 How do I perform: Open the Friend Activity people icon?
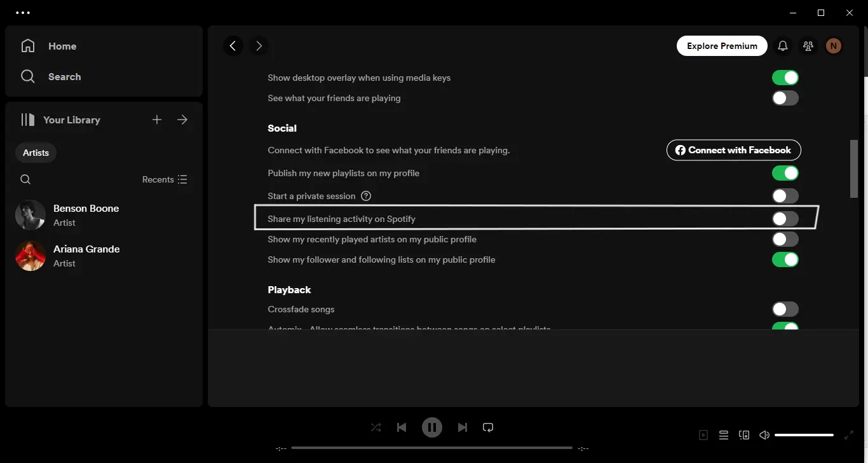coord(808,46)
